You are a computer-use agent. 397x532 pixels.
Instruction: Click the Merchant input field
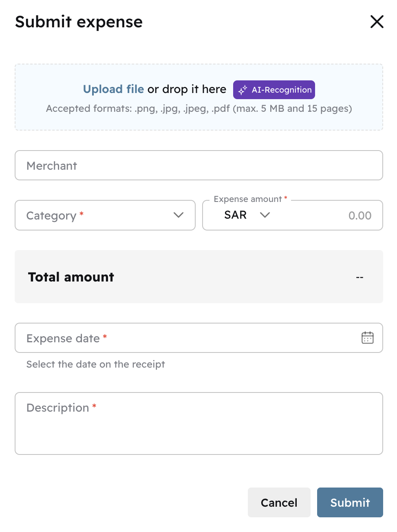click(198, 165)
